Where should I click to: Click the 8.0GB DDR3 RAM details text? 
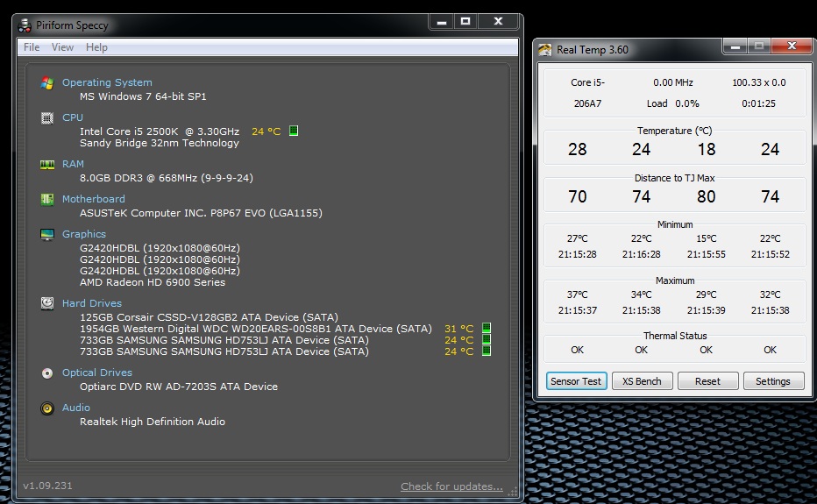tap(167, 178)
